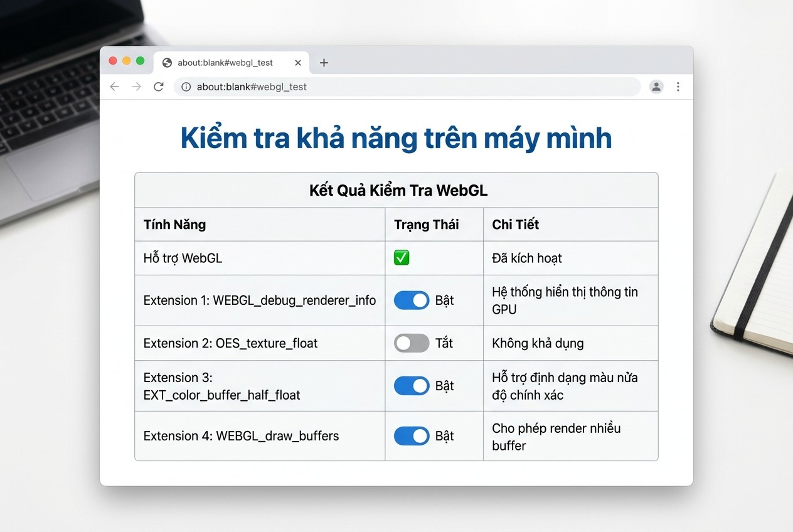Open a new tab with the plus icon

pos(324,63)
